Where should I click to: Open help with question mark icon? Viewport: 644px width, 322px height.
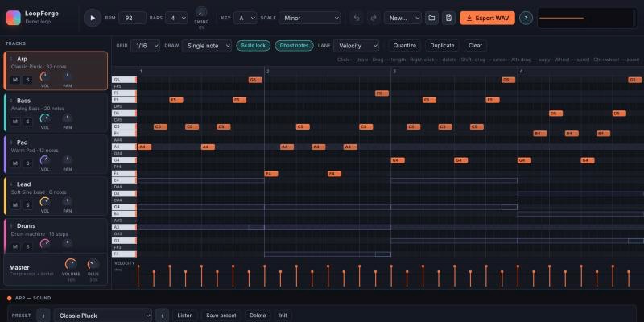coord(526,18)
